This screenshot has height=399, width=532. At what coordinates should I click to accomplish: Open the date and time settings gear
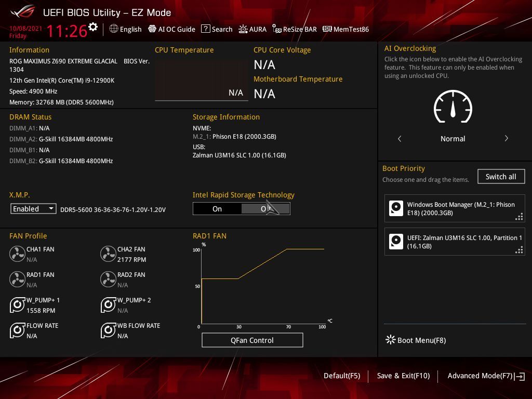(93, 27)
